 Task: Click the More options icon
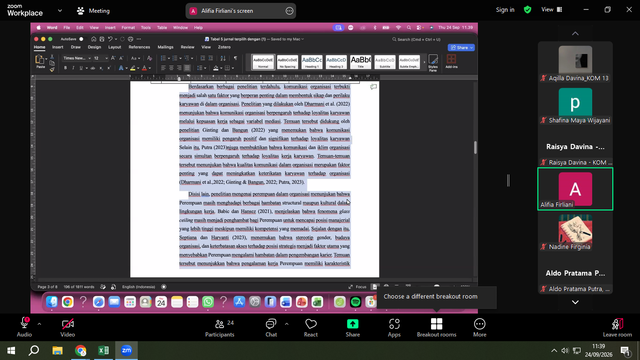pyautogui.click(x=480, y=328)
